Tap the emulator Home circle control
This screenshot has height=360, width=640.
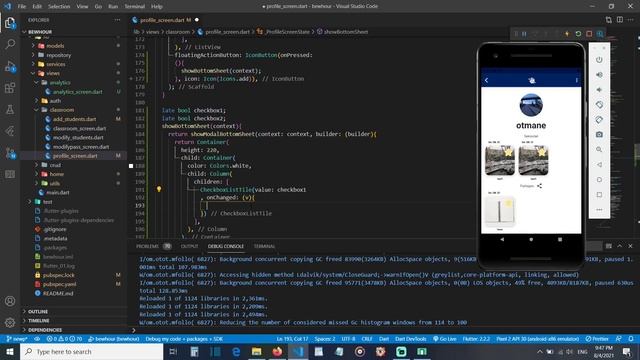[x=599, y=180]
